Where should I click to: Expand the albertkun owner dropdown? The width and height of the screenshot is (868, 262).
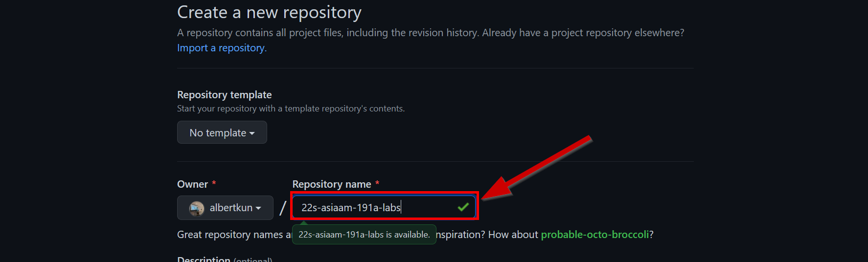225,208
